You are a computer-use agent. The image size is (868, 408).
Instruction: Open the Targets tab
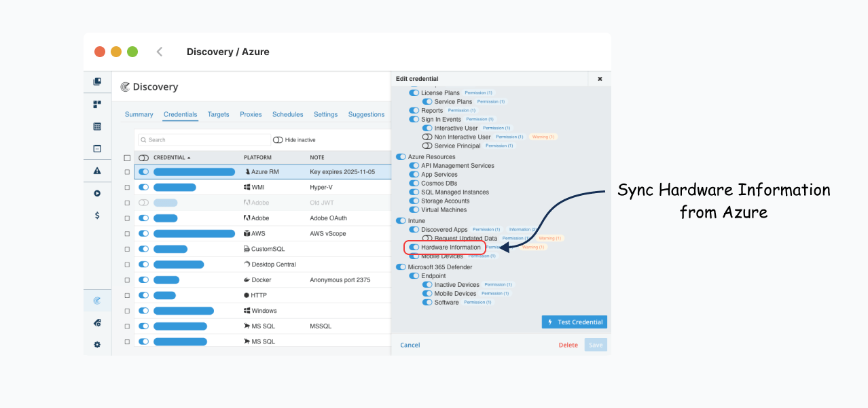pyautogui.click(x=219, y=114)
